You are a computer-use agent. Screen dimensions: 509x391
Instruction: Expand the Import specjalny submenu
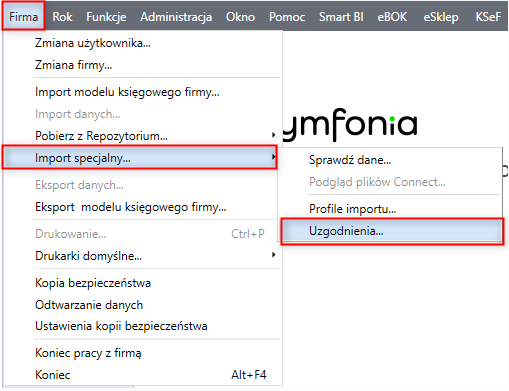(x=140, y=157)
